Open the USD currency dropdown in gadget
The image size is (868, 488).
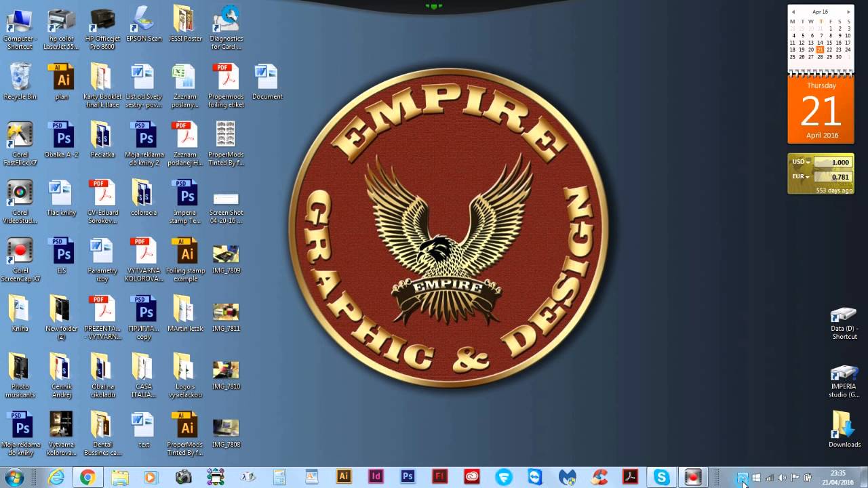(801, 162)
